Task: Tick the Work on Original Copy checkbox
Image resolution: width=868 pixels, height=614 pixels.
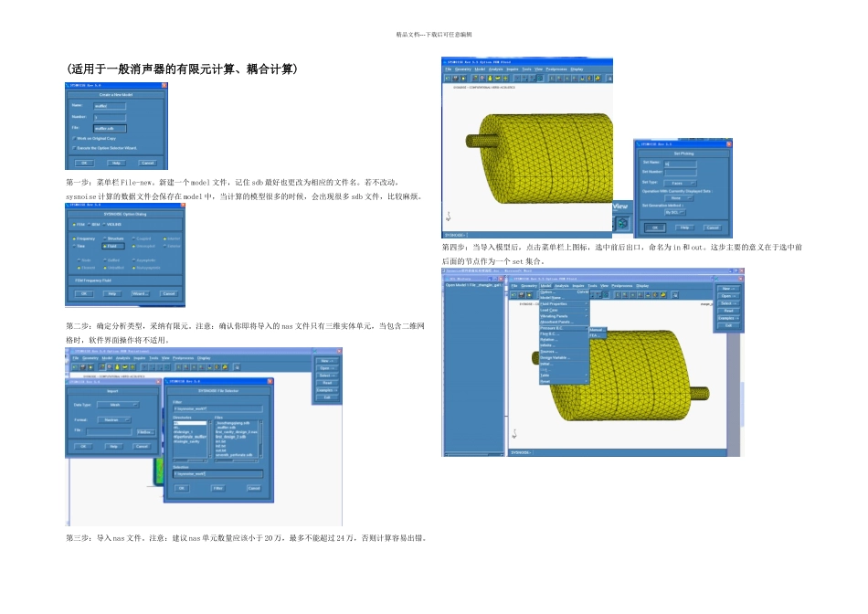Action: [74, 138]
